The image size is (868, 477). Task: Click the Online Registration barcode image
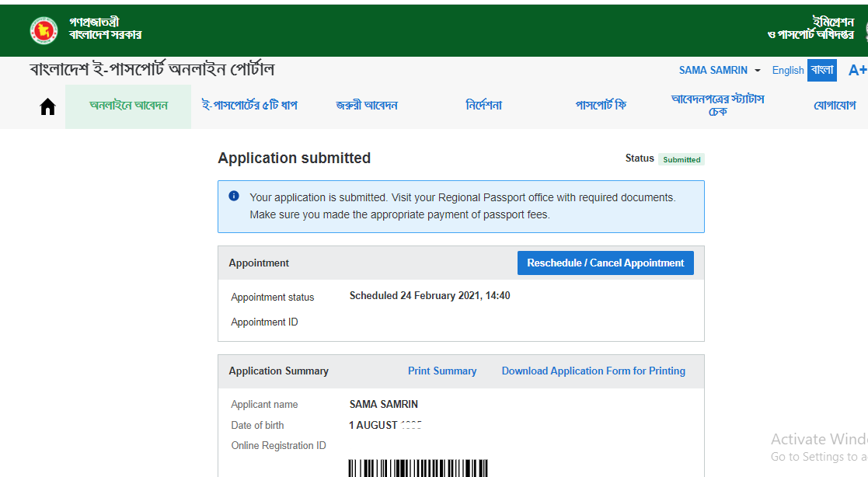point(418,468)
